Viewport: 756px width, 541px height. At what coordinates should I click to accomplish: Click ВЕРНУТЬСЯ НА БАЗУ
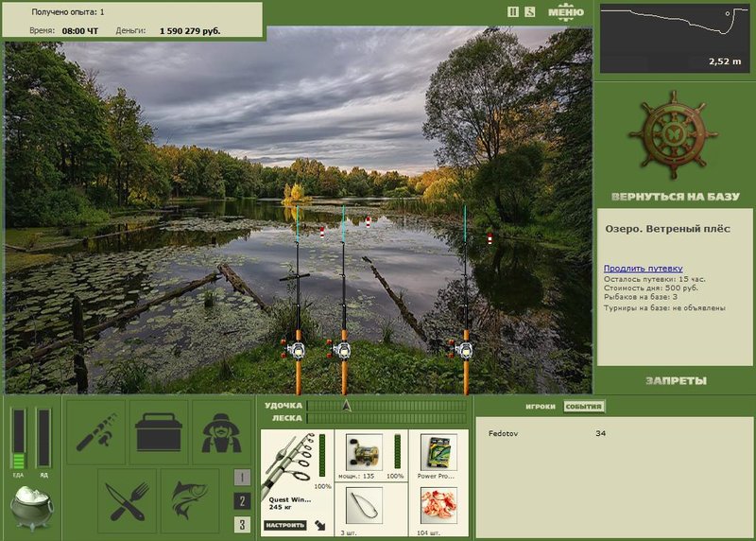coord(675,197)
